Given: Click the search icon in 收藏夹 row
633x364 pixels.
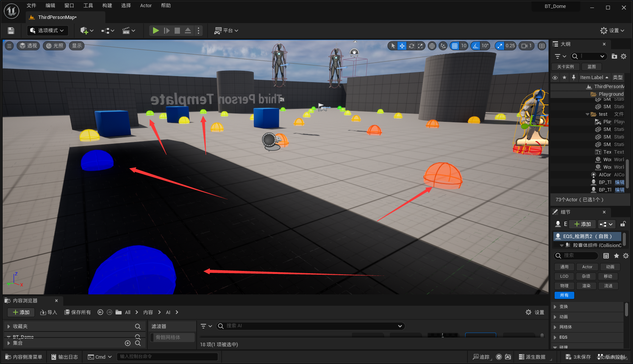Looking at the screenshot, I should coord(138,327).
